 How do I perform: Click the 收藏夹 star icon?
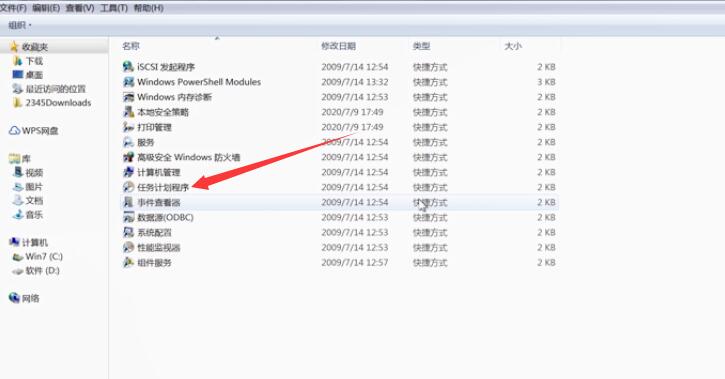tap(14, 47)
